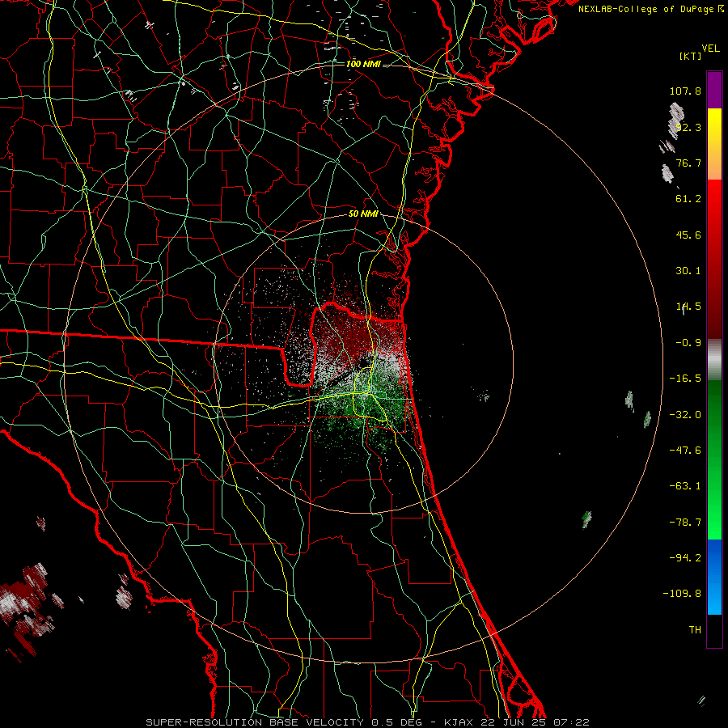Select the 92.3 velocity scale value
The width and height of the screenshot is (728, 728).
[x=688, y=127]
